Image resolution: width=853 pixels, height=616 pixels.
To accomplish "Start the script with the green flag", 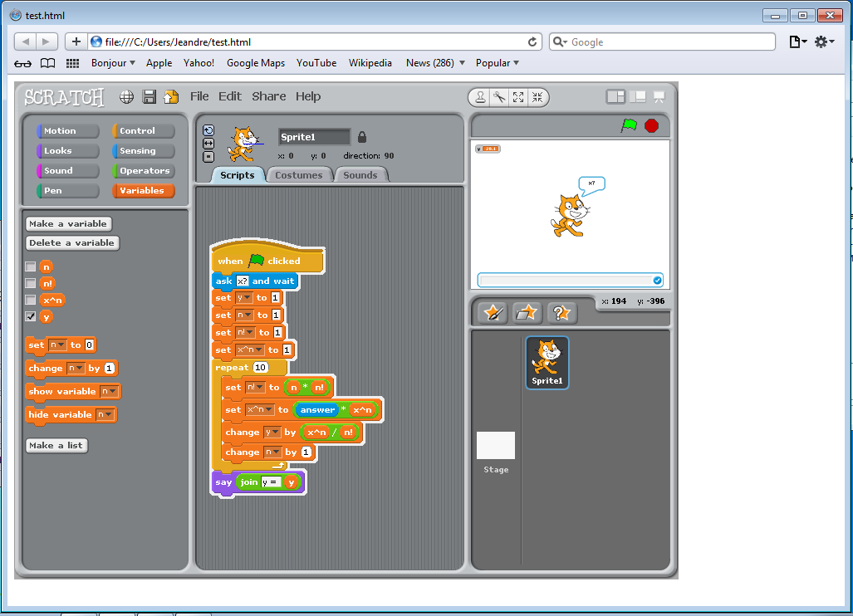I will click(x=629, y=125).
